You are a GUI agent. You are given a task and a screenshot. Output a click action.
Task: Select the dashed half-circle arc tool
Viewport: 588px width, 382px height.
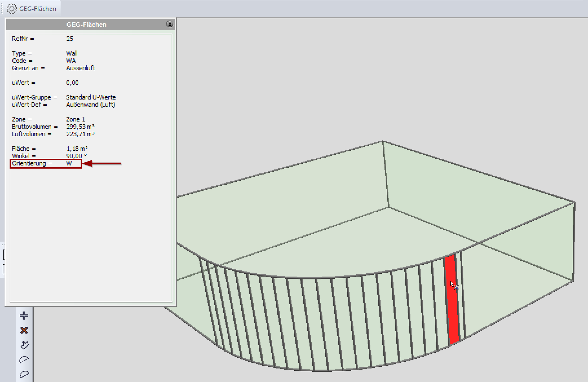(24, 374)
